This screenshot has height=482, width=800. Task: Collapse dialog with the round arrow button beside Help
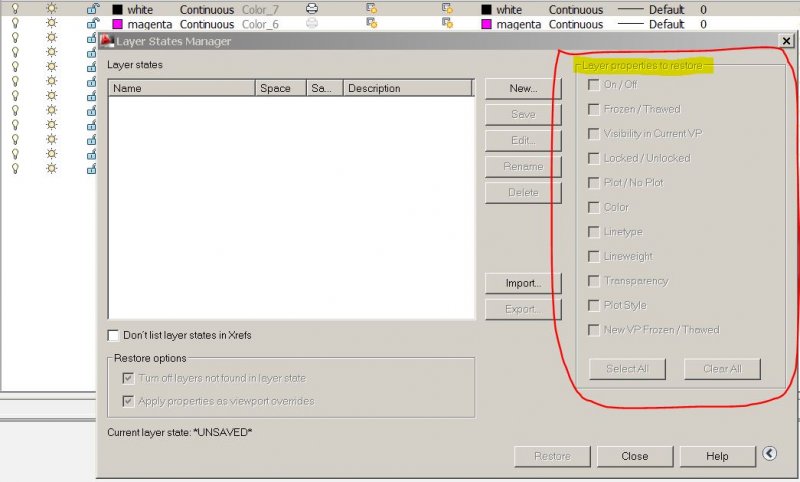[x=769, y=453]
